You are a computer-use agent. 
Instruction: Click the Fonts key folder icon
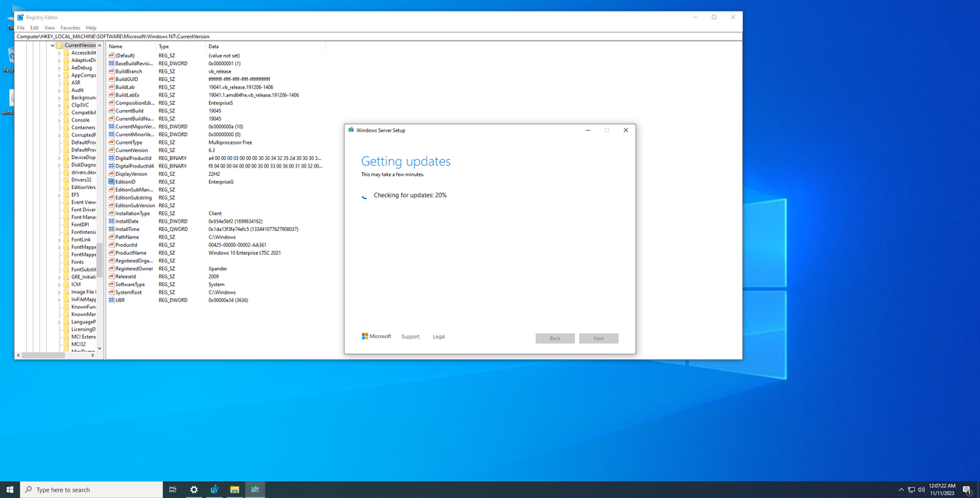click(67, 262)
